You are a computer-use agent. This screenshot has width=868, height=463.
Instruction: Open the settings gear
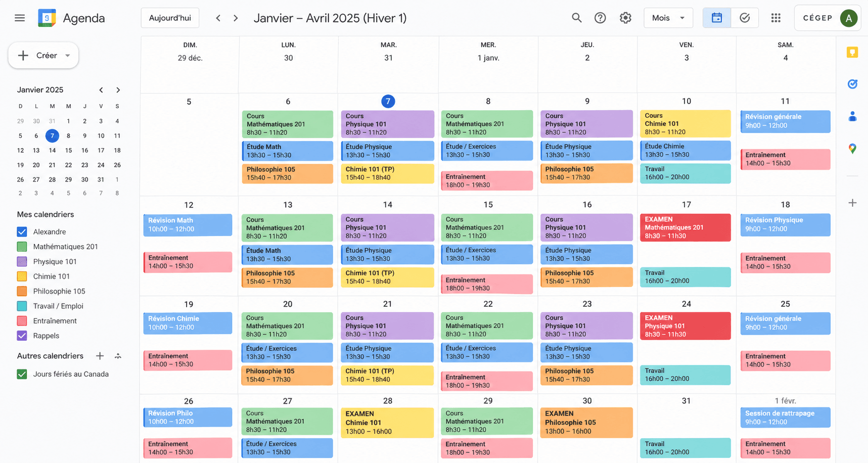click(625, 17)
